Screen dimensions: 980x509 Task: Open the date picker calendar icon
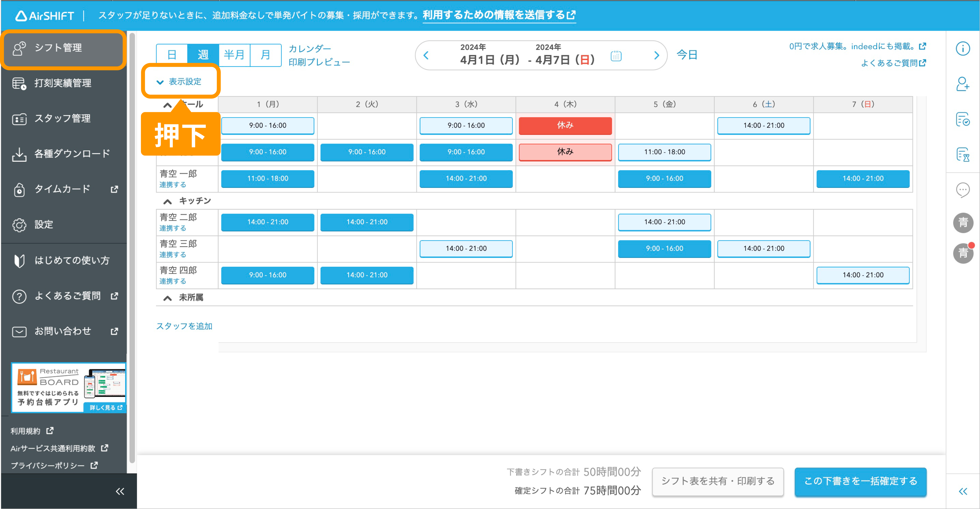coord(616,56)
